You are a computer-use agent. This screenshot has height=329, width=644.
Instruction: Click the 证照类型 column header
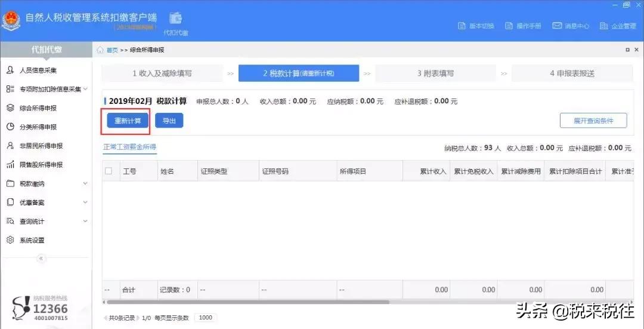click(x=228, y=171)
